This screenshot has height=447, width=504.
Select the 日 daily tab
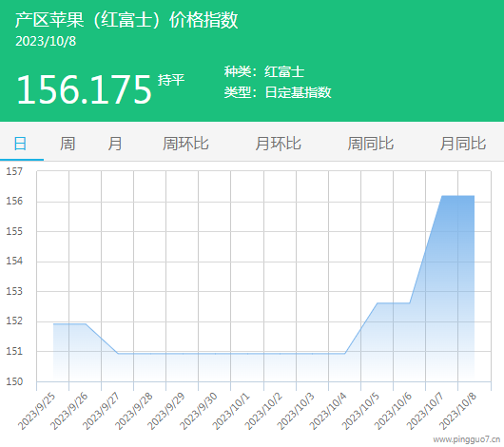tap(20, 144)
